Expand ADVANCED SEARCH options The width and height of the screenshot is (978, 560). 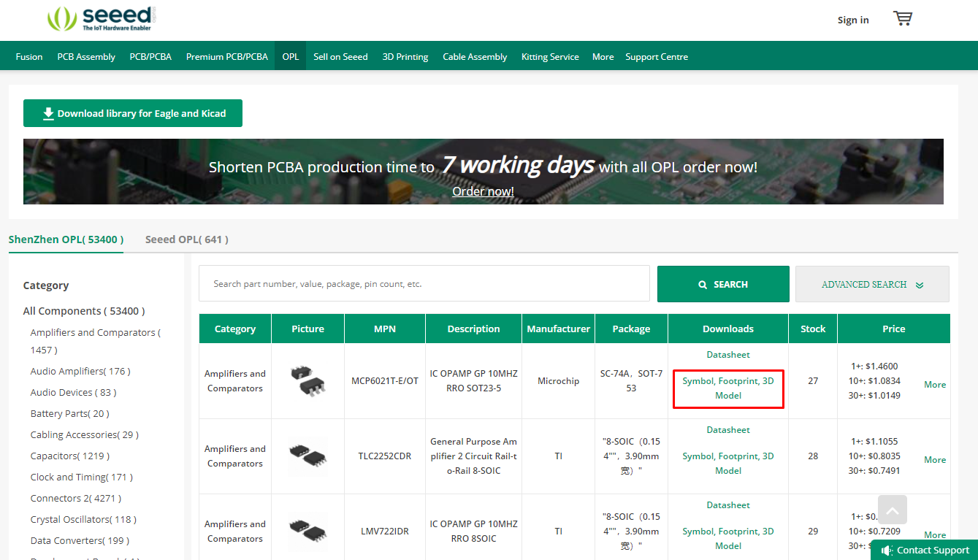pos(872,284)
